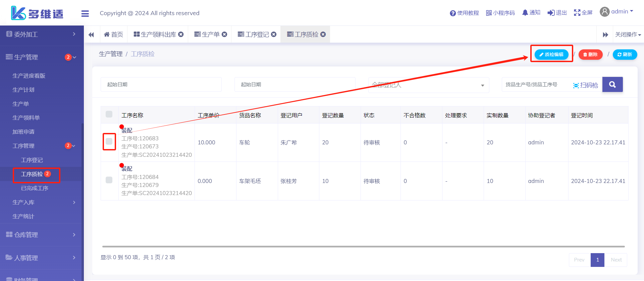Click the 质检编辑 button

click(x=551, y=54)
